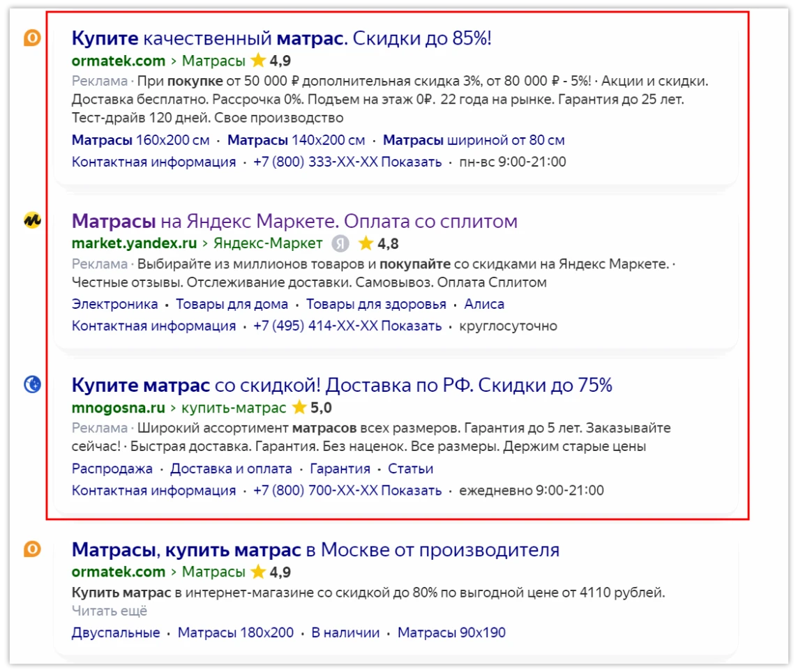Open 'Матрасы на Яндекс Маркете' ad title

click(x=294, y=221)
